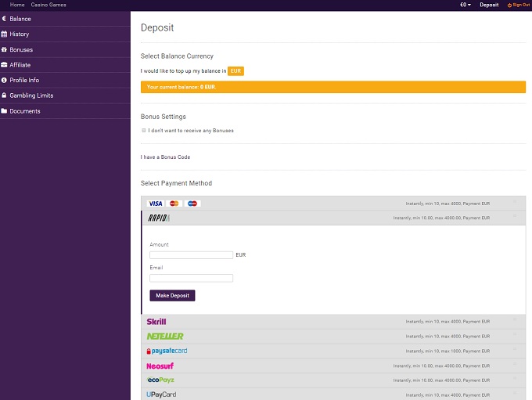Screen dimensions: 532x400
Task: Click the Sign Out link
Action: click(518, 5)
